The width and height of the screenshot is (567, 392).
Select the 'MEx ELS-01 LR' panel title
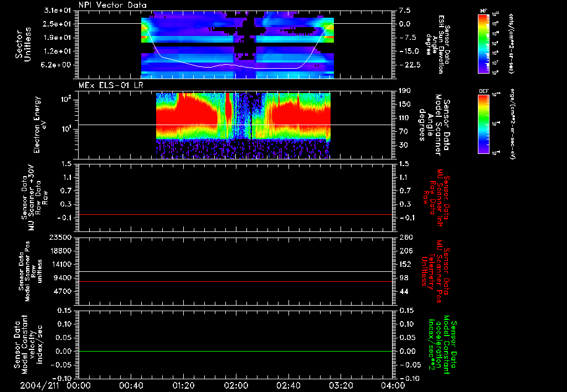(x=111, y=85)
